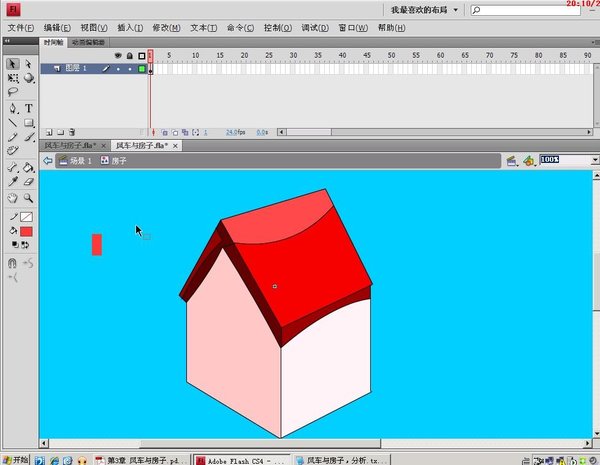Open the 文件(F) menu
The width and height of the screenshot is (600, 465).
[x=21, y=28]
